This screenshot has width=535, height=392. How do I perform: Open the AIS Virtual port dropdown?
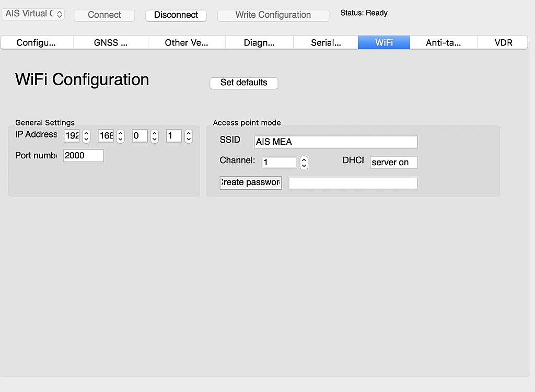(x=33, y=14)
